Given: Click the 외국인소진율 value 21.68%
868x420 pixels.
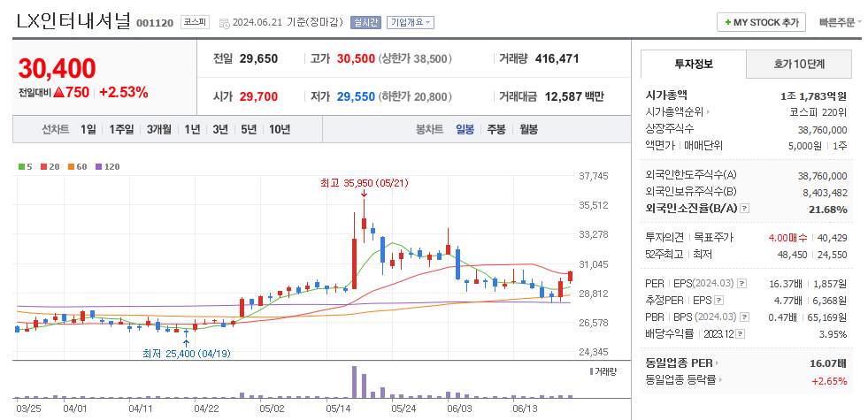Looking at the screenshot, I should pyautogui.click(x=827, y=210).
